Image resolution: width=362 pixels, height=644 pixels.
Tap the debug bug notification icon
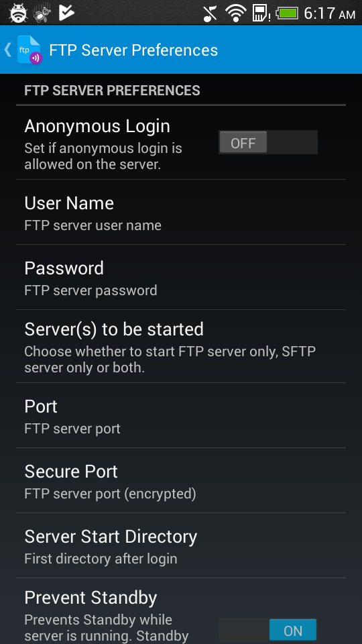click(19, 13)
